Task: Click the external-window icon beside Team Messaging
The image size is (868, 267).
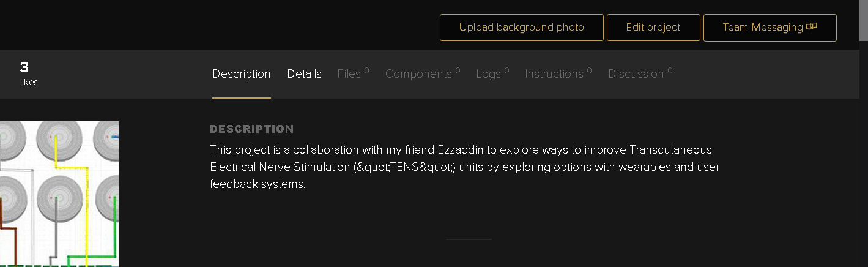Action: coord(812,26)
